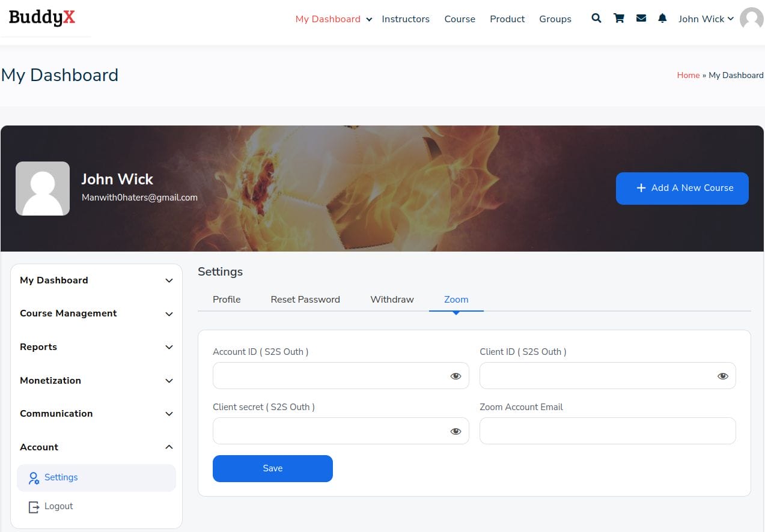Viewport: 765px width, 532px height.
Task: Open the search icon in header
Action: [x=596, y=19]
